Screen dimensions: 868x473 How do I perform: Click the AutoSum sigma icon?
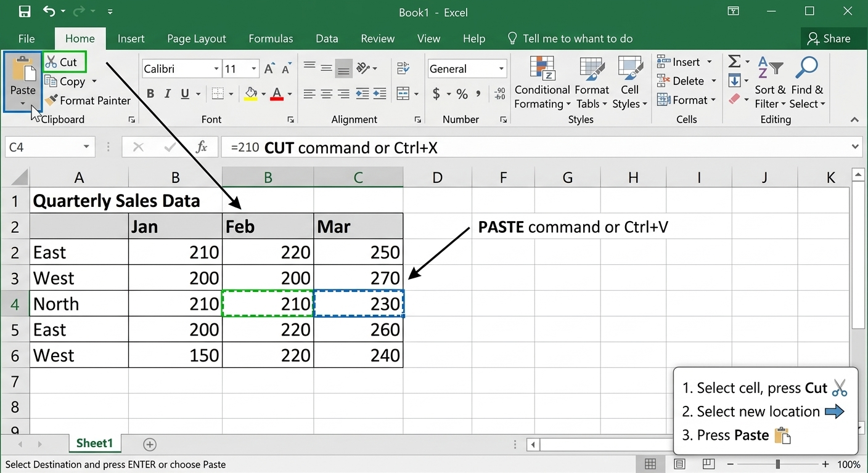734,62
